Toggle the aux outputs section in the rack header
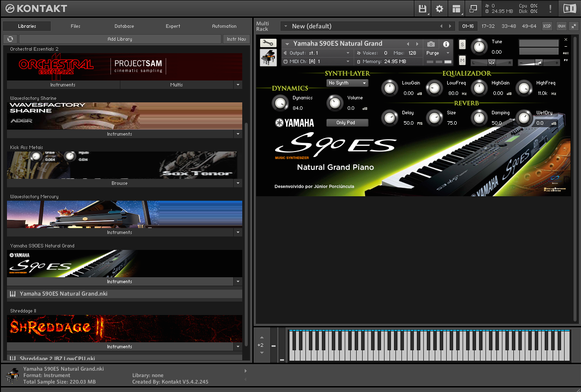581x392 pixels. [562, 26]
